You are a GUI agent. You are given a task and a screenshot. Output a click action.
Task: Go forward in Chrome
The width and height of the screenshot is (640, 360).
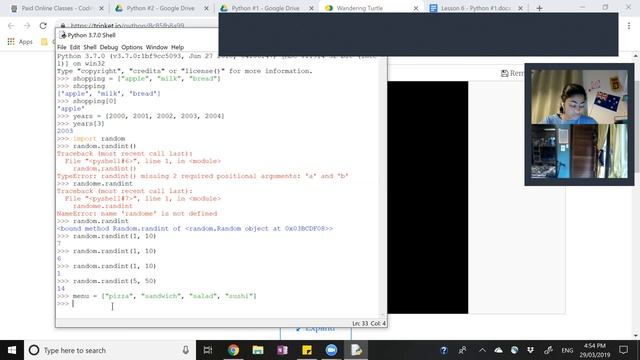27,25
